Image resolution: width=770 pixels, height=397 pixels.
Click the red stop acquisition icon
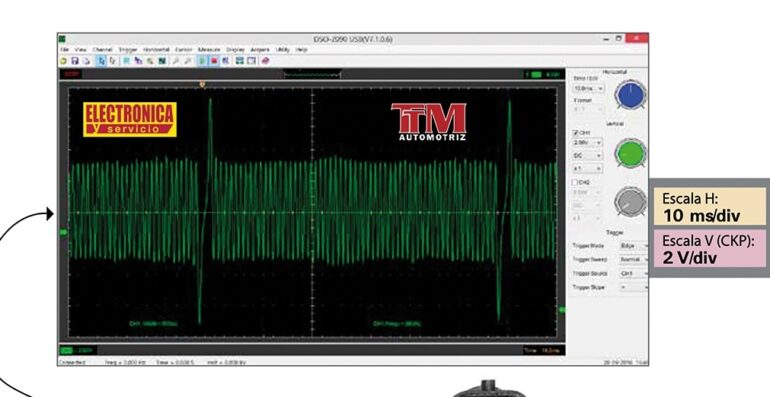pyautogui.click(x=214, y=61)
